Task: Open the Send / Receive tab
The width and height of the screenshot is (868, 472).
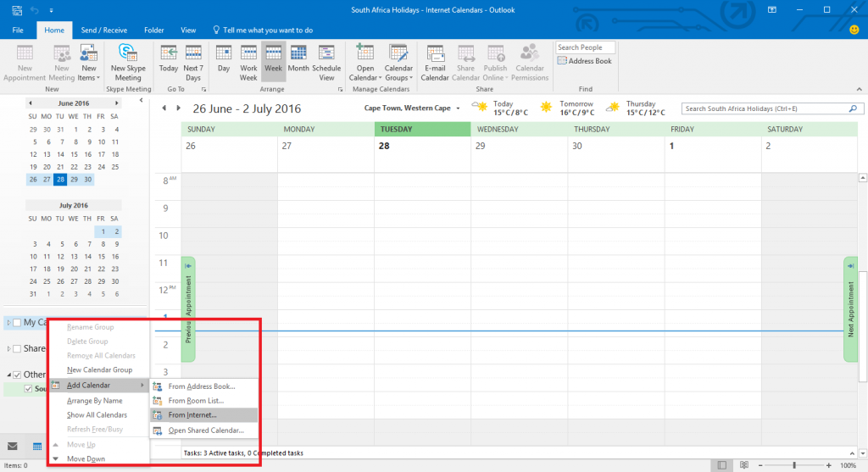Action: (x=104, y=30)
